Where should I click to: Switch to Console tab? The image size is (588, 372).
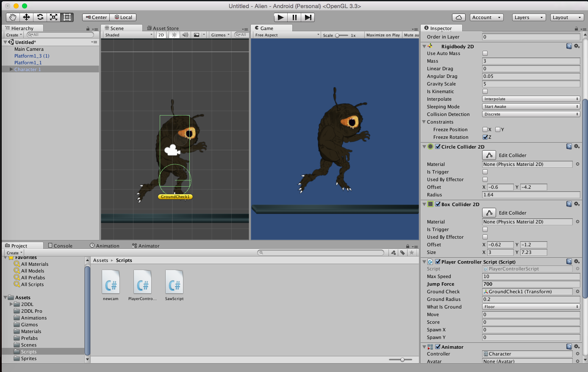coord(60,245)
